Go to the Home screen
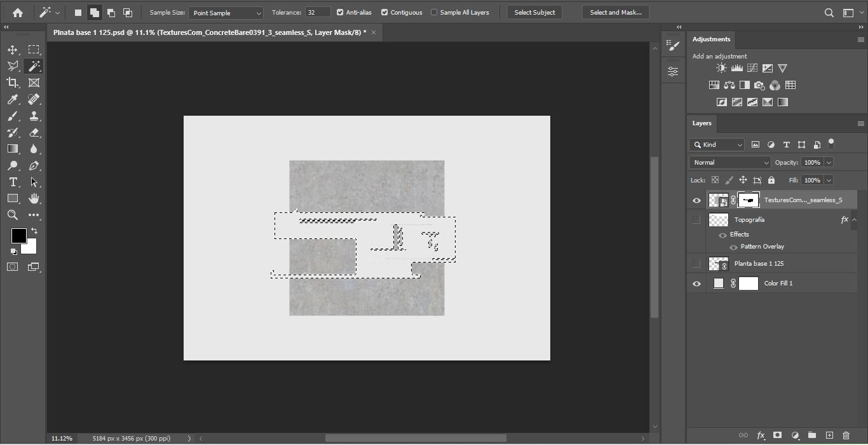The height and width of the screenshot is (445, 868). 18,12
